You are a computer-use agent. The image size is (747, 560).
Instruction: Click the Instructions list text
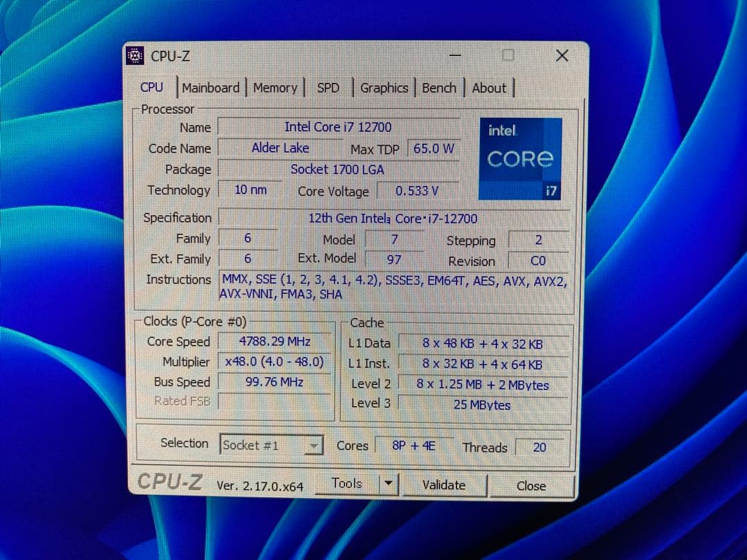click(394, 287)
